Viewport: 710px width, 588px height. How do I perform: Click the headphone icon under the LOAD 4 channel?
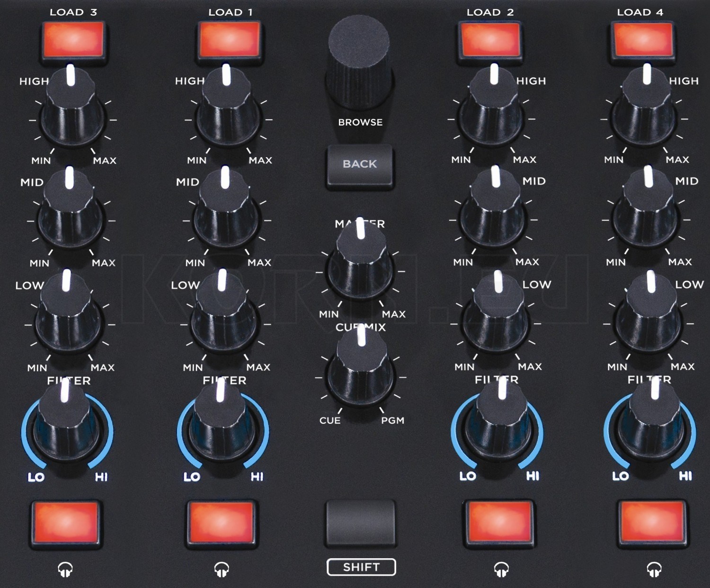[x=654, y=569]
